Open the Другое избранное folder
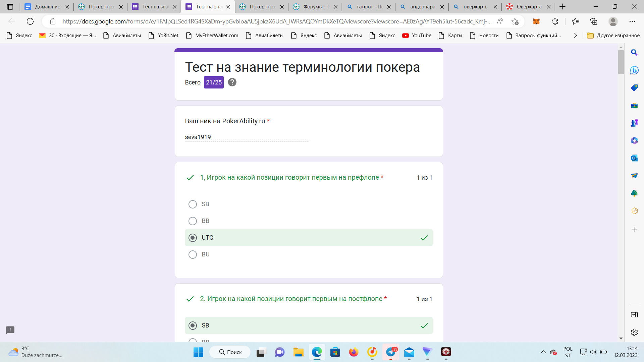Image resolution: width=644 pixels, height=362 pixels. [613, 36]
